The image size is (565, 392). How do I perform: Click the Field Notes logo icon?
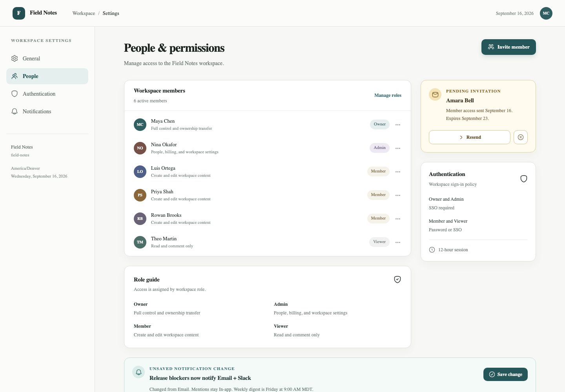19,13
